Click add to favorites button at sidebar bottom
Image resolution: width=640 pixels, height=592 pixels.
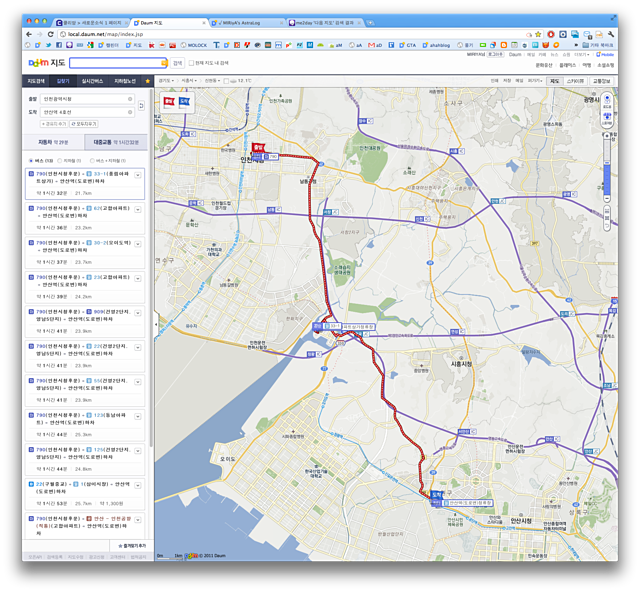tap(131, 545)
